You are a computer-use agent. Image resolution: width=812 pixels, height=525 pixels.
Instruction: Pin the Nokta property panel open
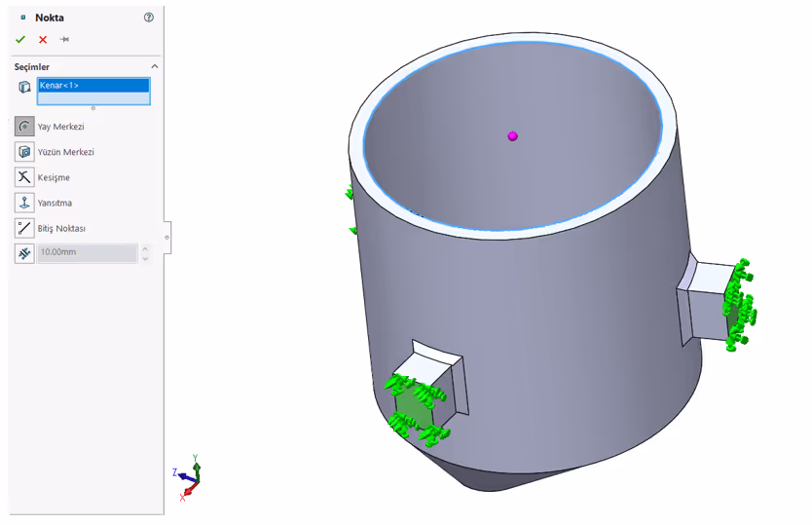click(64, 39)
